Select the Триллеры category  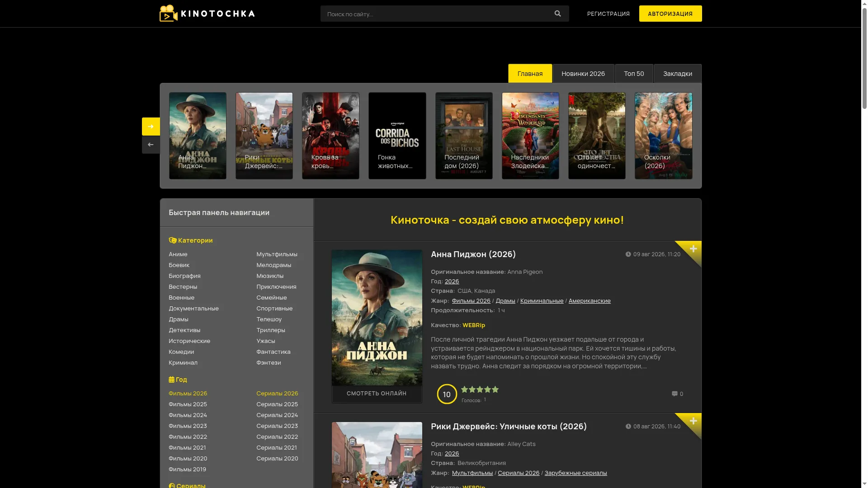coord(271,330)
